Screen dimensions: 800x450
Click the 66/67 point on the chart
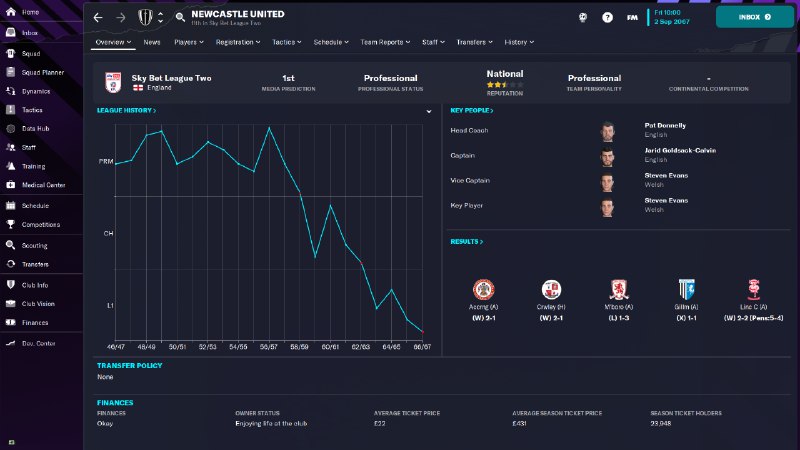pos(422,332)
